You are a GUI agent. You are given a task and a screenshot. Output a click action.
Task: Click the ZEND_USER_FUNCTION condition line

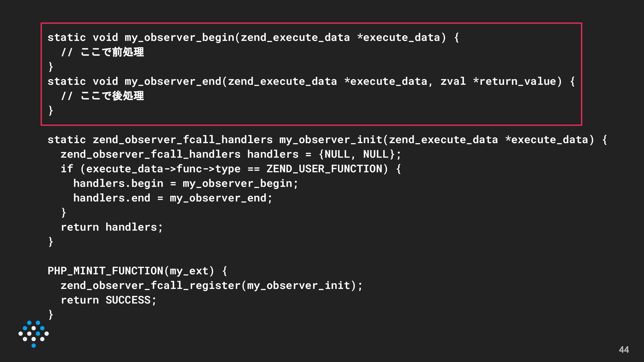pos(231,169)
